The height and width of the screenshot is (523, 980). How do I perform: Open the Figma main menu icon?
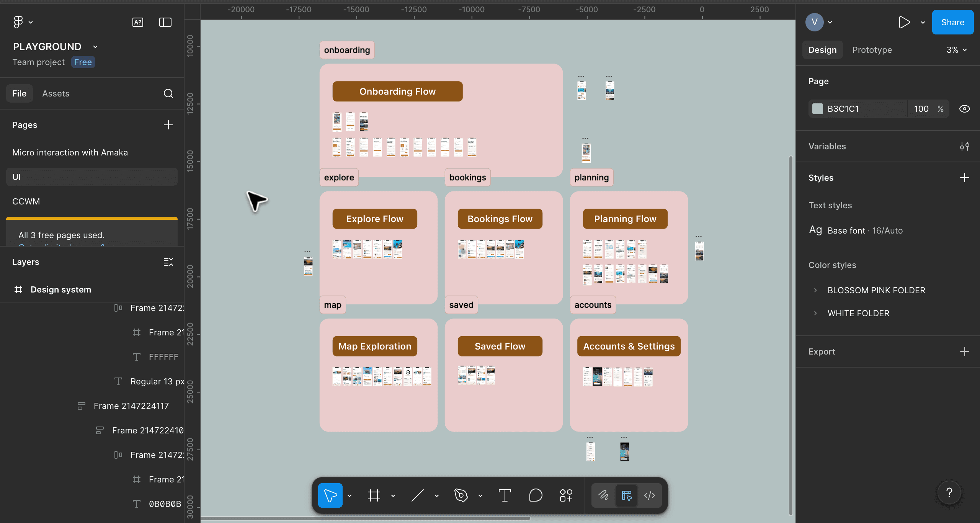18,22
